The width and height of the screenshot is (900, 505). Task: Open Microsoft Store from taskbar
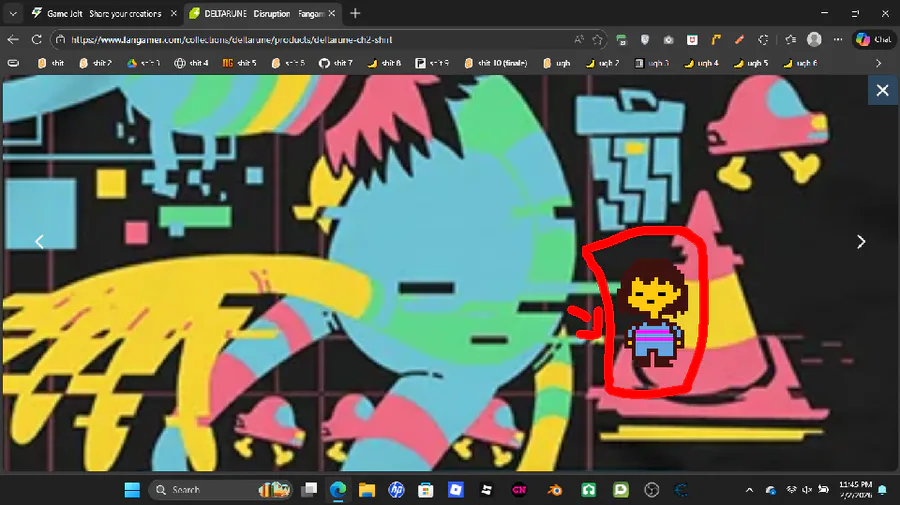click(x=425, y=490)
